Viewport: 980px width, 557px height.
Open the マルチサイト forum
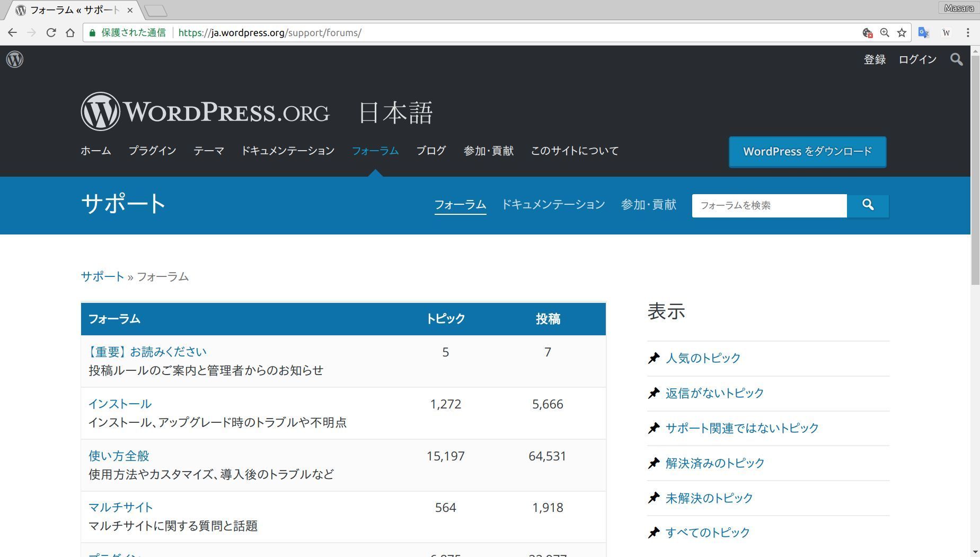pyautogui.click(x=120, y=508)
